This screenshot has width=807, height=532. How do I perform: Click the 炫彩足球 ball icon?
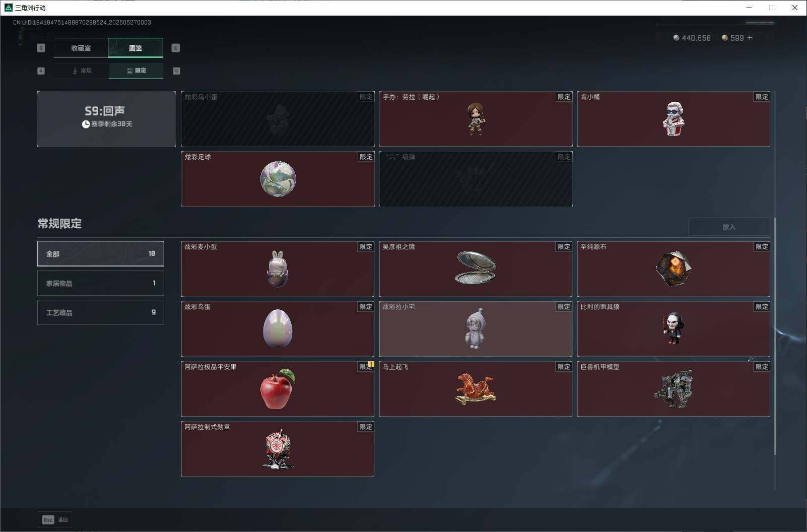(278, 179)
